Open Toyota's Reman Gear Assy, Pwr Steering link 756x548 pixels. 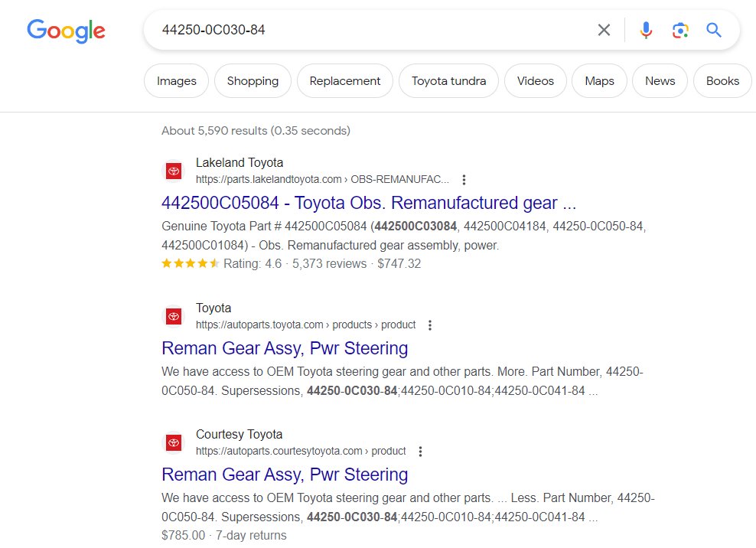pyautogui.click(x=285, y=348)
